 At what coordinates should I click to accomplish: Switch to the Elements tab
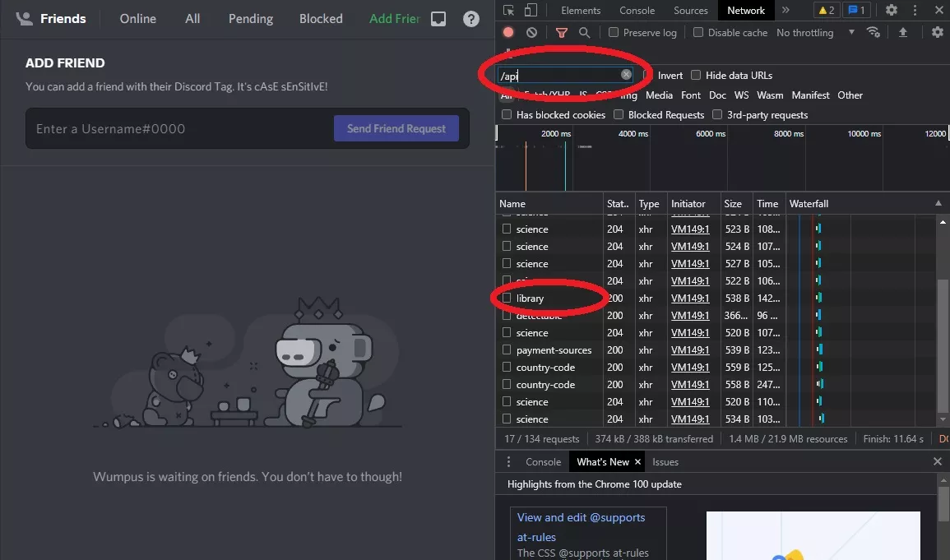(x=581, y=11)
